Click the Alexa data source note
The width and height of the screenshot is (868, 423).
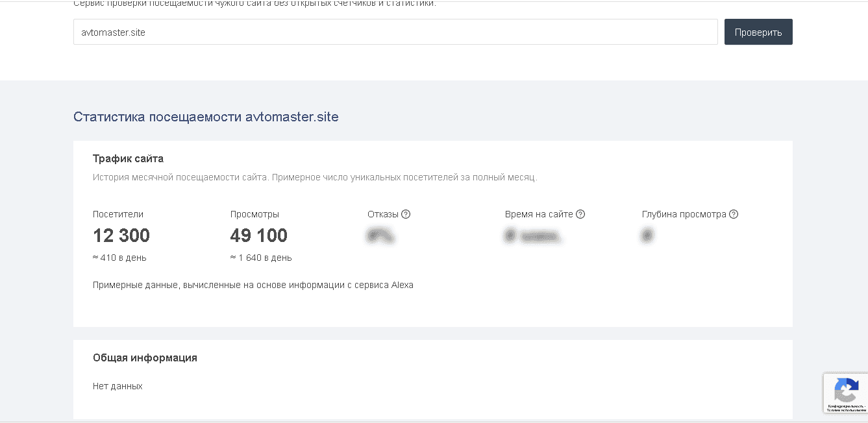[x=253, y=285]
